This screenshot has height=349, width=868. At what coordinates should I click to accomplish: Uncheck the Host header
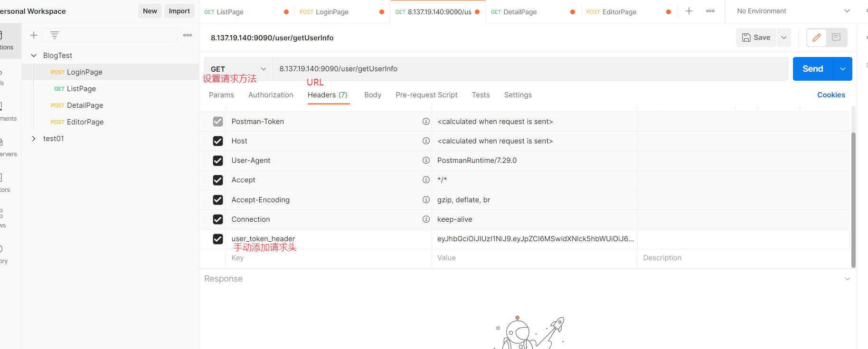(218, 141)
